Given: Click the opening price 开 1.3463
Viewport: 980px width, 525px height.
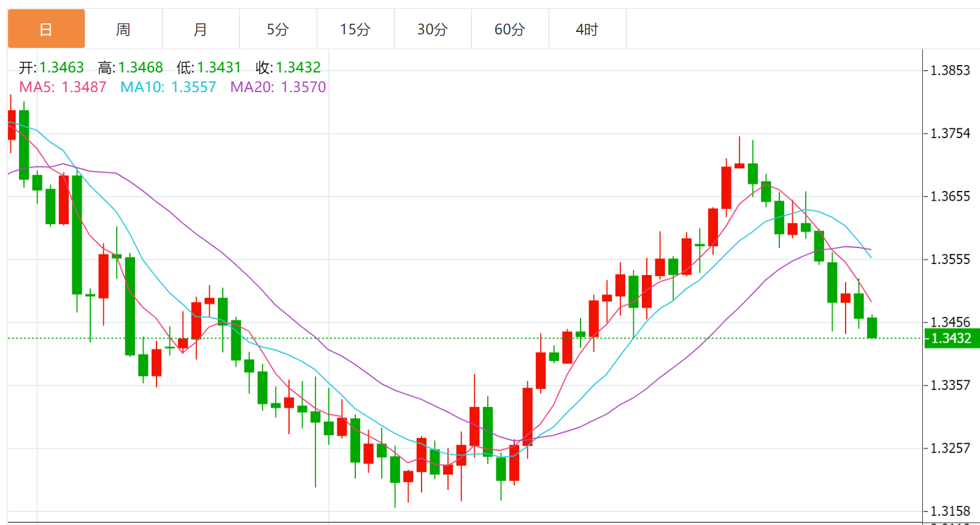Looking at the screenshot, I should point(51,68).
